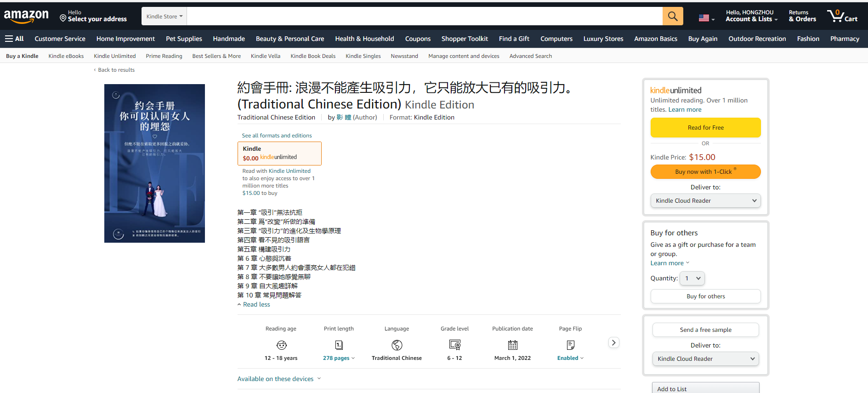Open Buy Again in the nav bar
Viewport: 868px width, 393px height.
click(703, 39)
